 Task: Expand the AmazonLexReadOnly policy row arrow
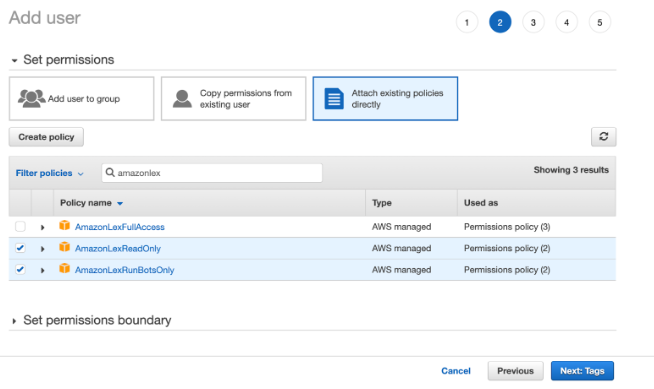[42, 249]
